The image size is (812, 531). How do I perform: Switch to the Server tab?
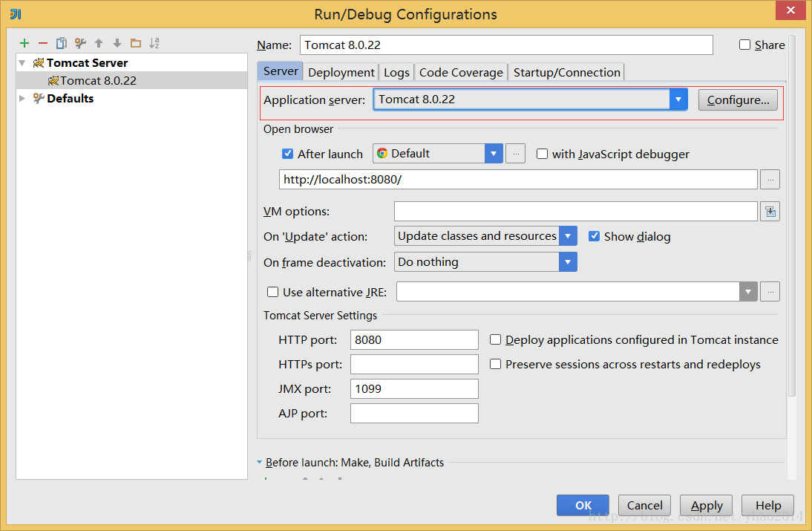coord(280,71)
